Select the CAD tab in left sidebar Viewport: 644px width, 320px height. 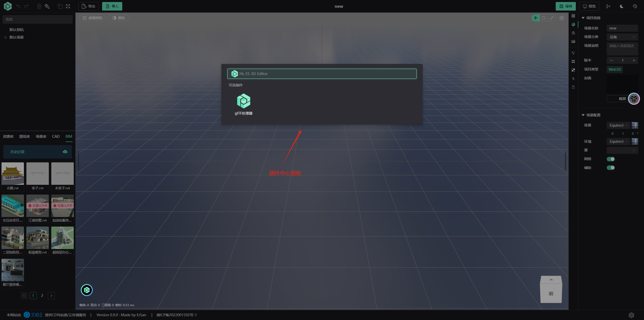[x=55, y=136]
